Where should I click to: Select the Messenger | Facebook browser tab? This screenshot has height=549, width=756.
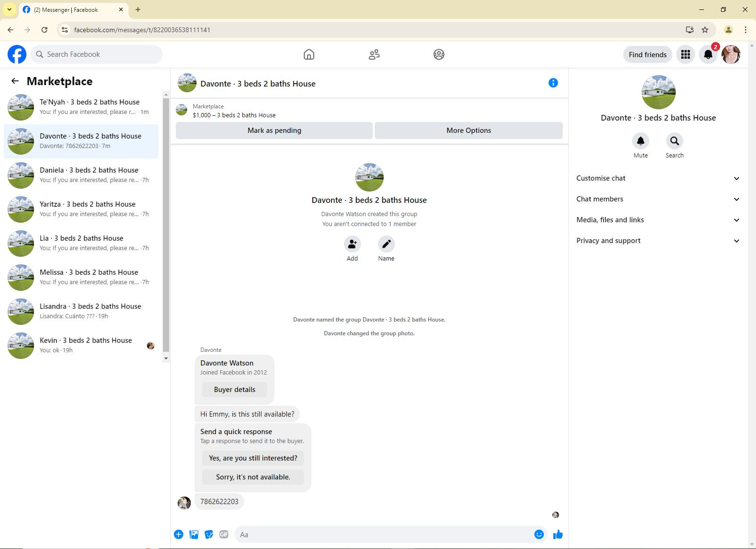(x=73, y=9)
